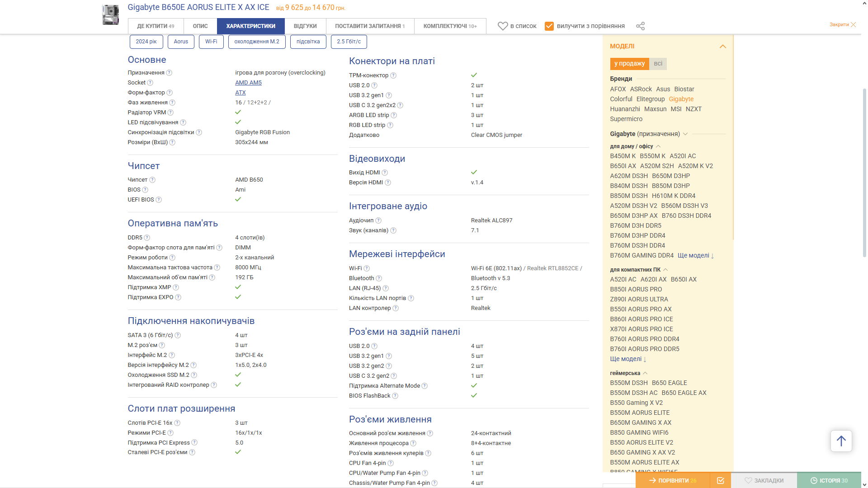Image resolution: width=868 pixels, height=488 pixels.
Task: Open help icon next to Вихід HDMI
Action: pyautogui.click(x=385, y=173)
